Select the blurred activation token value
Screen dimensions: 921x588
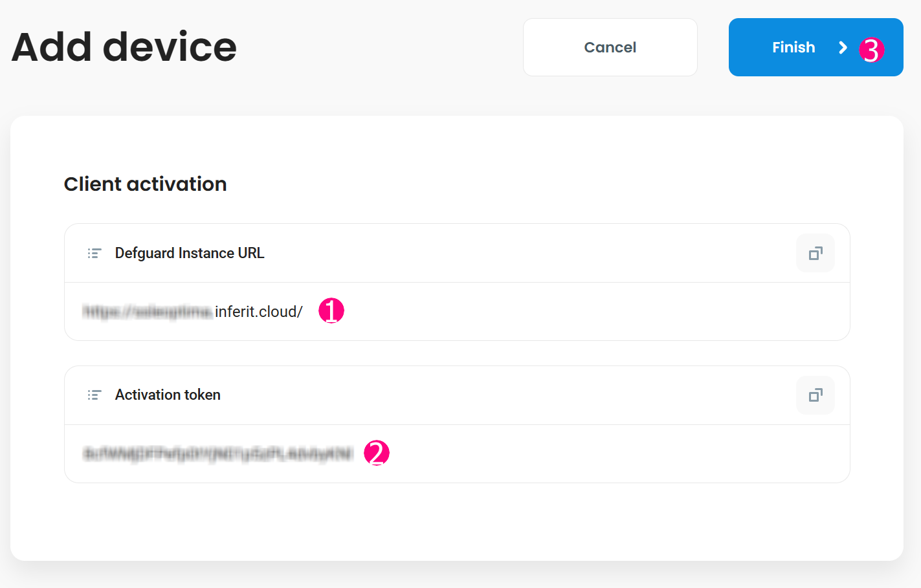point(218,453)
